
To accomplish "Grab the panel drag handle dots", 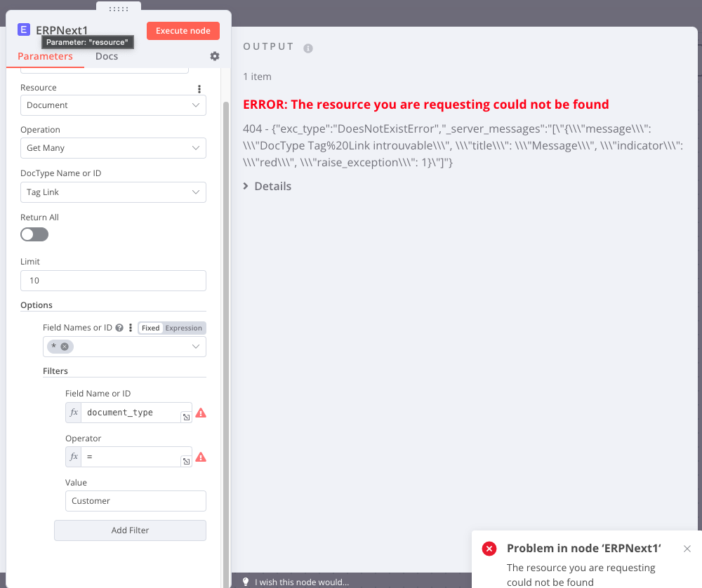I will [119, 8].
